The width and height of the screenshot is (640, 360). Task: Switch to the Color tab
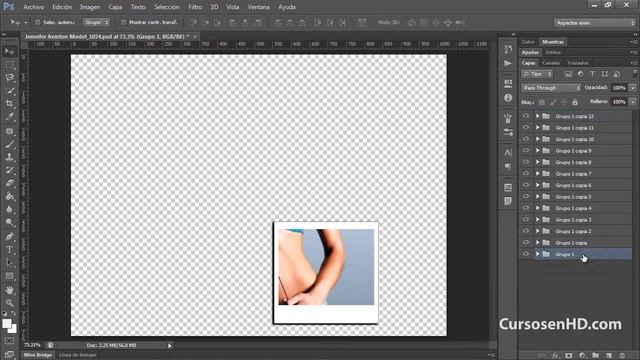[x=528, y=42]
